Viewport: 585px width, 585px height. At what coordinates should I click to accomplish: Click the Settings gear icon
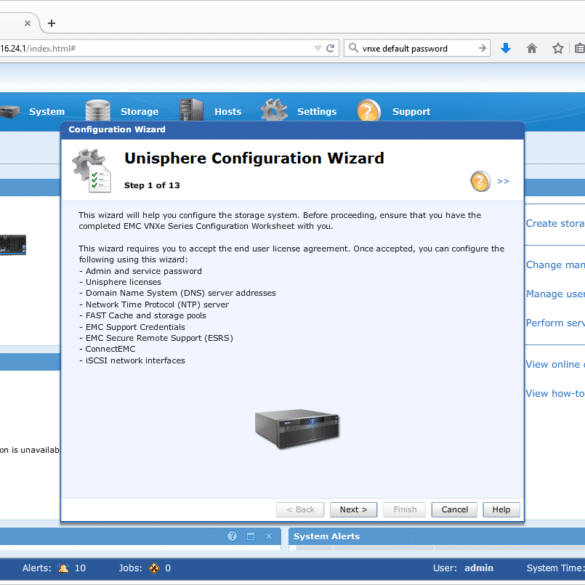(x=274, y=110)
